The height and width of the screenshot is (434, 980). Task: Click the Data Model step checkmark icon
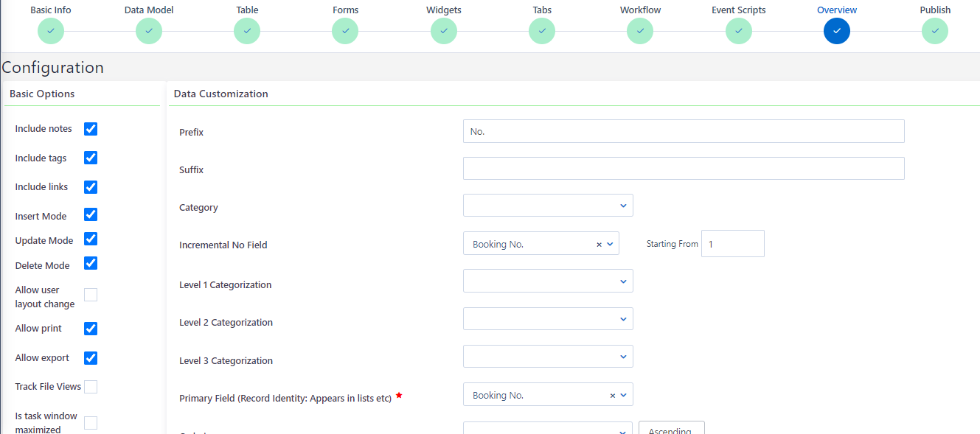click(x=149, y=31)
